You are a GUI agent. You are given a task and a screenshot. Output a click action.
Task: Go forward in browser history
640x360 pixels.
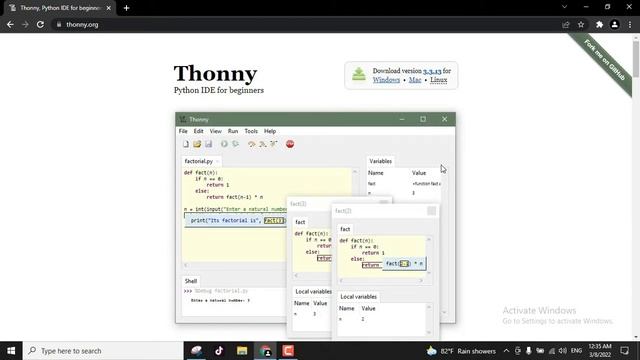[25, 24]
